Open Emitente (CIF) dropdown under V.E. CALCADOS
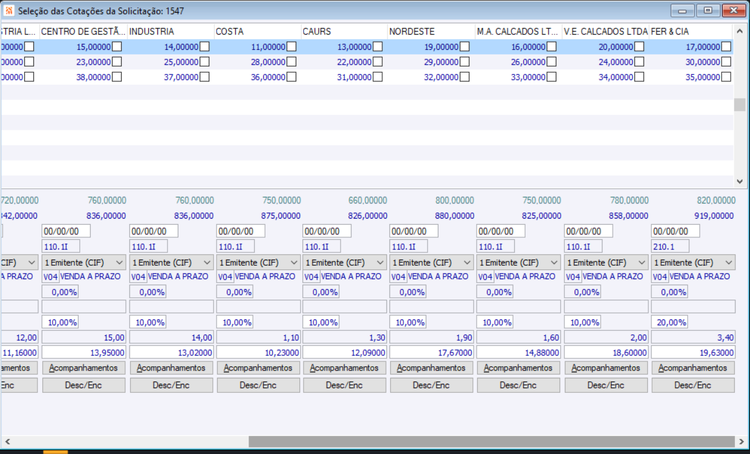Viewport: 750px width, 454px height. 606,263
